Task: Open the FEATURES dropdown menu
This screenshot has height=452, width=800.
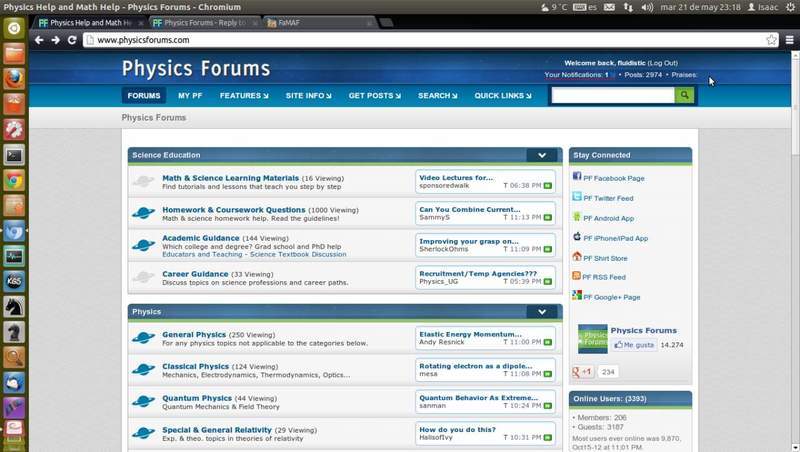Action: (244, 95)
